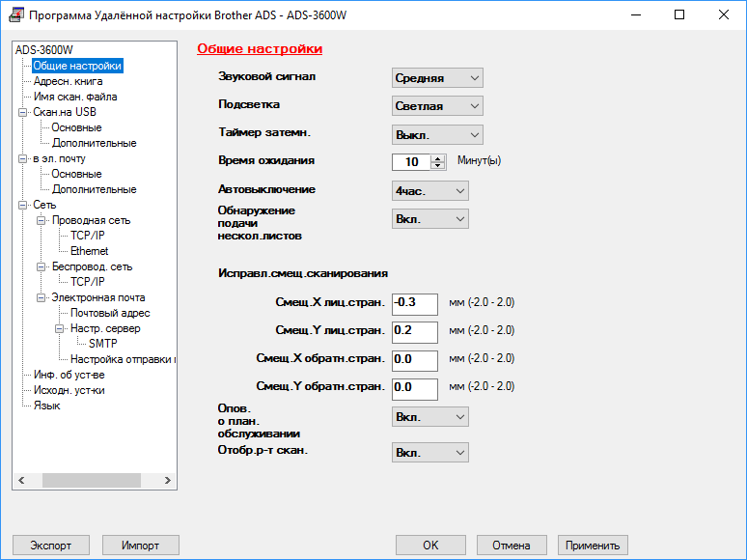
Task: Click the Отмена button
Action: tap(512, 546)
